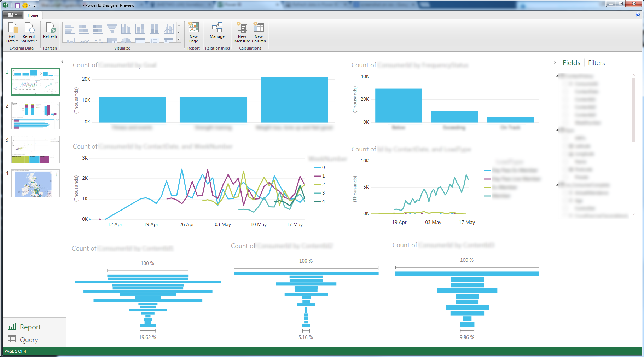644x357 pixels.
Task: Open the Help icon
Action: coord(638,15)
